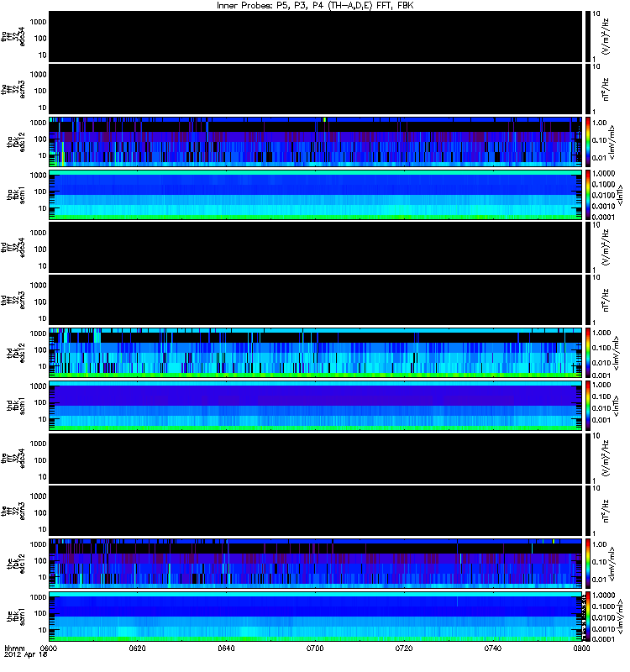Click the 0740 time axis label
Image resolution: width=630 pixels, height=672 pixels.
point(492,648)
